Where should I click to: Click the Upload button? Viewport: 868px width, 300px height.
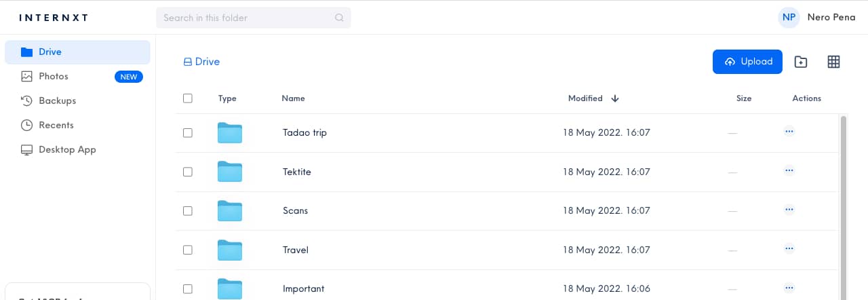point(747,62)
